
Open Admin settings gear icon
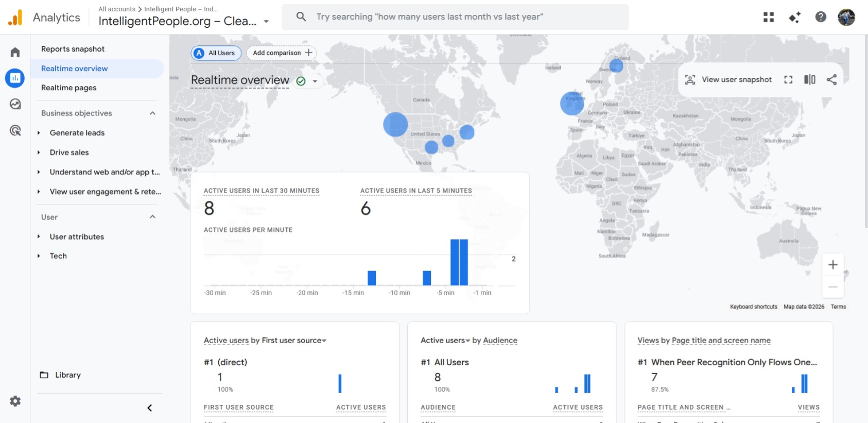15,401
